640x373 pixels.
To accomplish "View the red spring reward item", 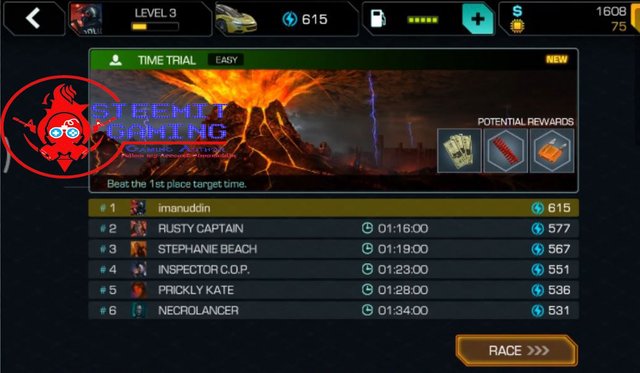I will (x=505, y=151).
